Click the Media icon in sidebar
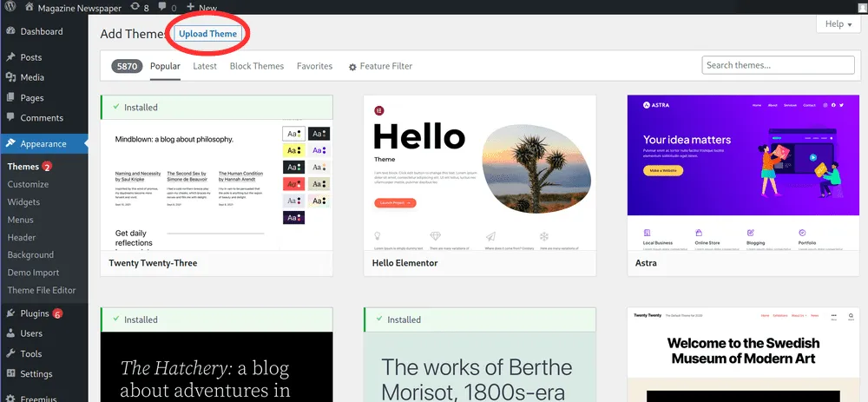Image resolution: width=868 pixels, height=402 pixels. (x=10, y=77)
